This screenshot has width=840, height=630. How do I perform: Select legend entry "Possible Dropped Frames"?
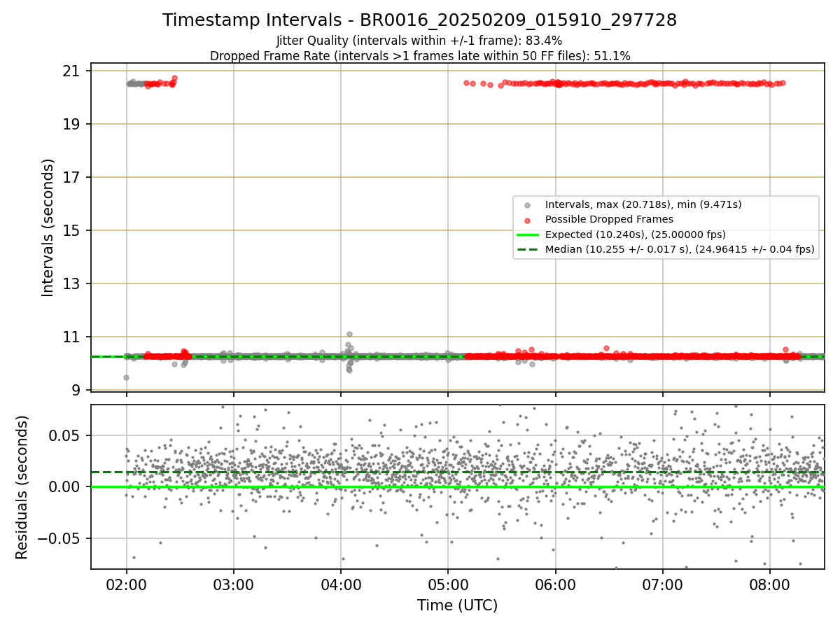(x=609, y=219)
